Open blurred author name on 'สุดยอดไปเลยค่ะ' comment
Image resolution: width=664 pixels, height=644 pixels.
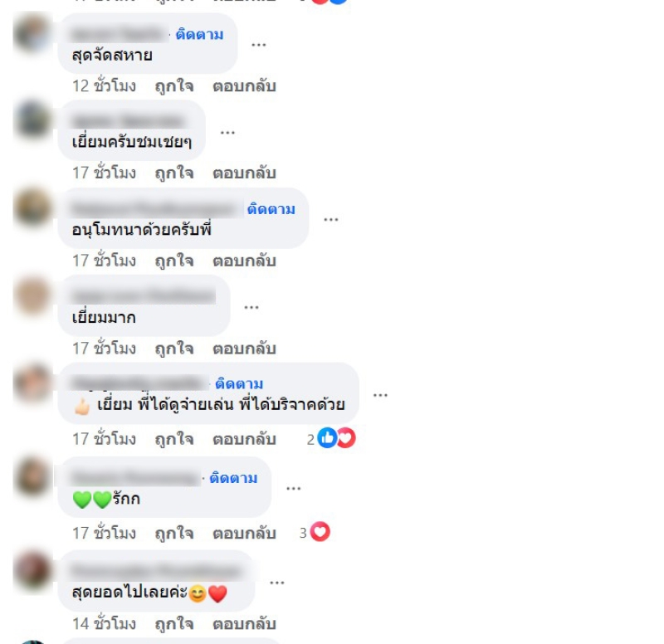tap(157, 571)
